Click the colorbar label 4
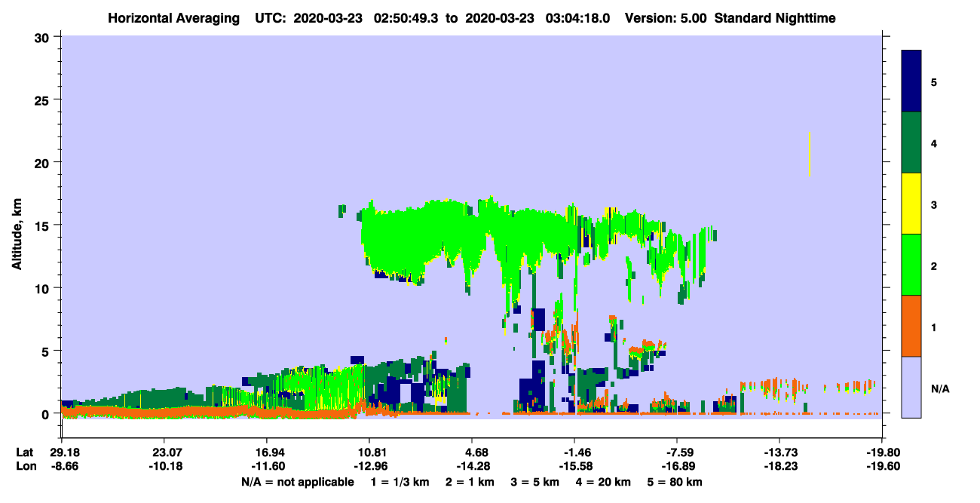This screenshot has height=503, width=980. point(934,143)
